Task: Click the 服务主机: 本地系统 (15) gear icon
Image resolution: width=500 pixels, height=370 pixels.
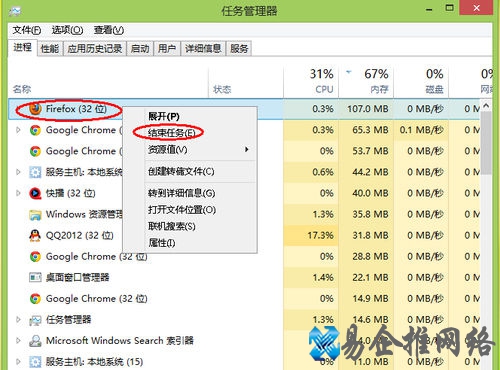Action: (x=35, y=362)
